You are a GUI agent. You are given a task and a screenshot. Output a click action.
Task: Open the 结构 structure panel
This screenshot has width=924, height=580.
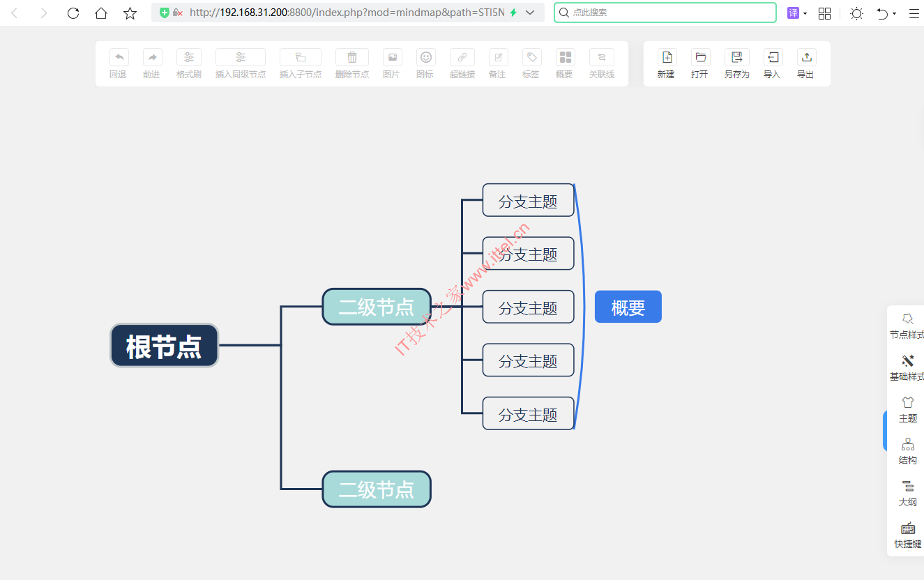click(x=908, y=452)
